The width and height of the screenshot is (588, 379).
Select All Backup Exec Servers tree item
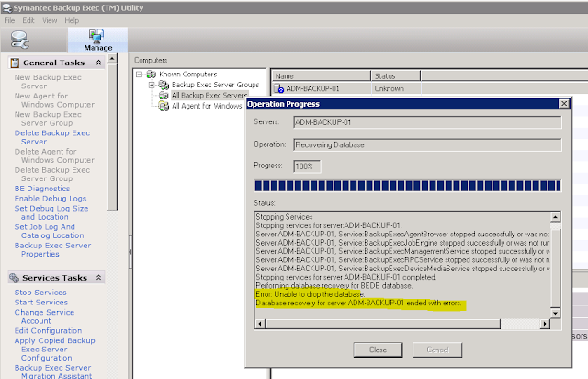pyautogui.click(x=209, y=95)
